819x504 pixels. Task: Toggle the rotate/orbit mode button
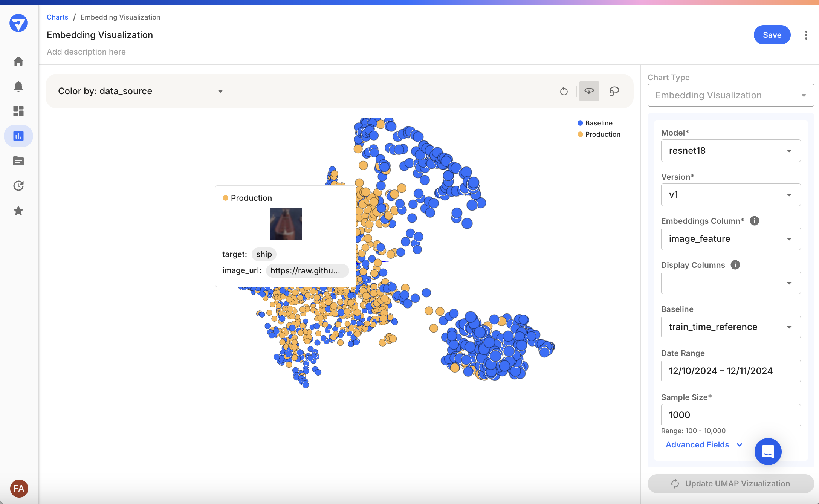[x=589, y=91]
